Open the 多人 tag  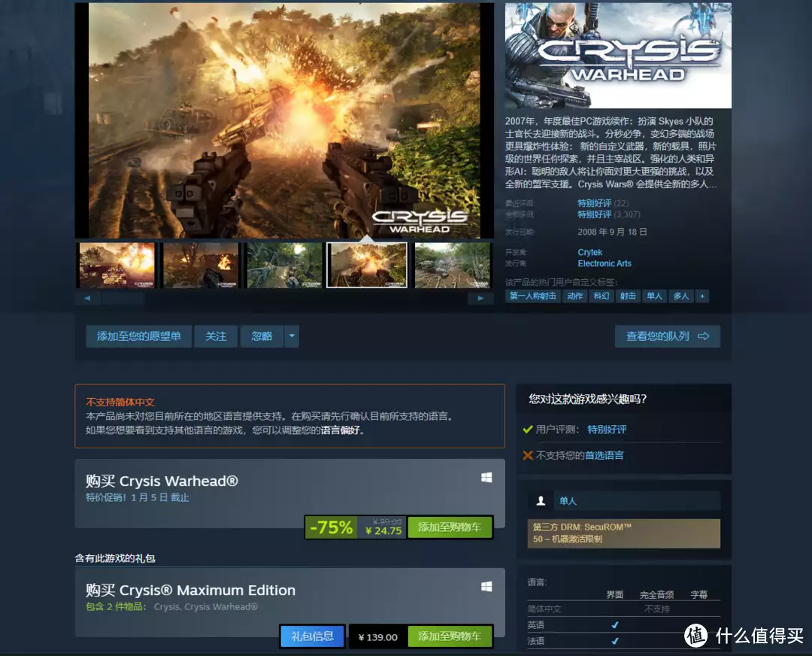(681, 296)
